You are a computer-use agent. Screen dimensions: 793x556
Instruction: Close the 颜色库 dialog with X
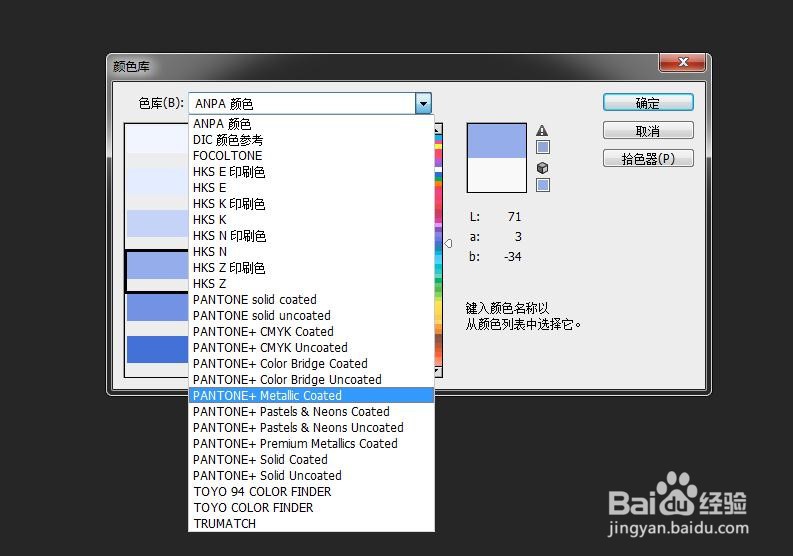coord(682,62)
